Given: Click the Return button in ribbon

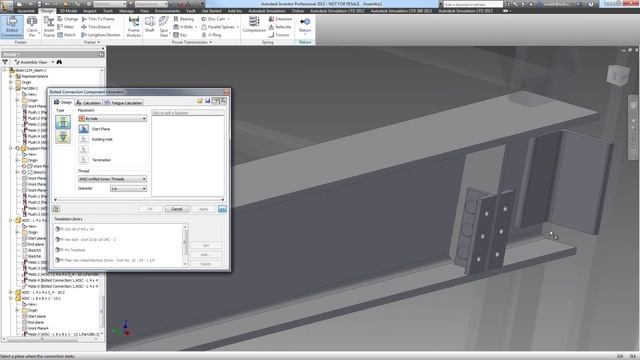Looking at the screenshot, I should pyautogui.click(x=305, y=25).
